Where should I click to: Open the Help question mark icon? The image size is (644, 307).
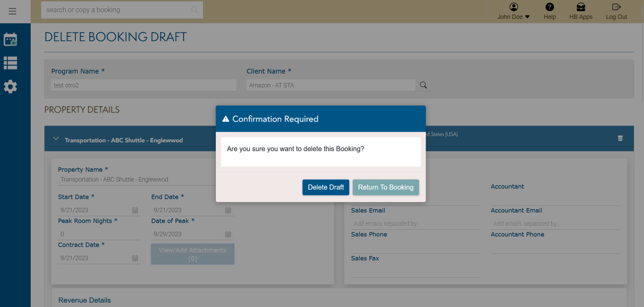click(550, 7)
